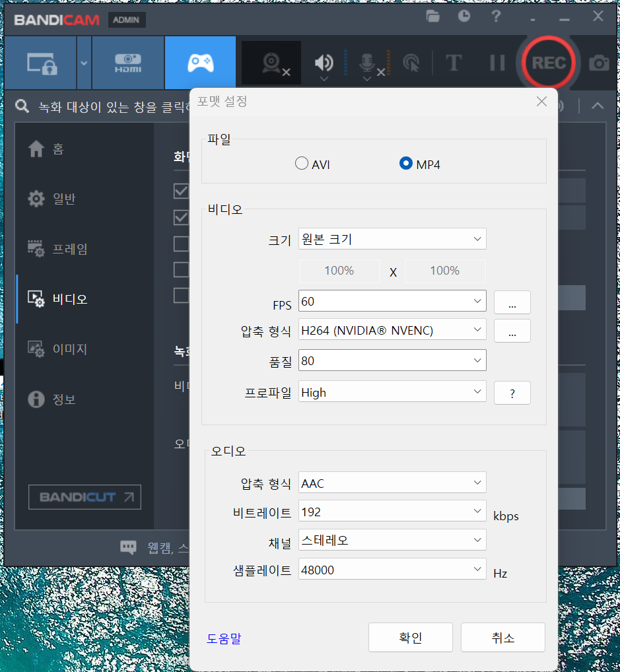Select the MP4 file format
Viewport: 620px width, 672px height.
coord(405,163)
